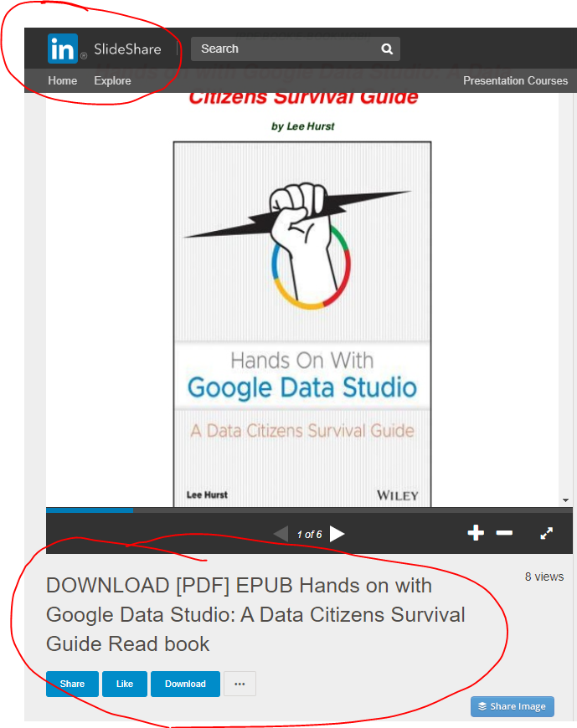Open the Home menu item
The height and width of the screenshot is (728, 577).
click(63, 81)
